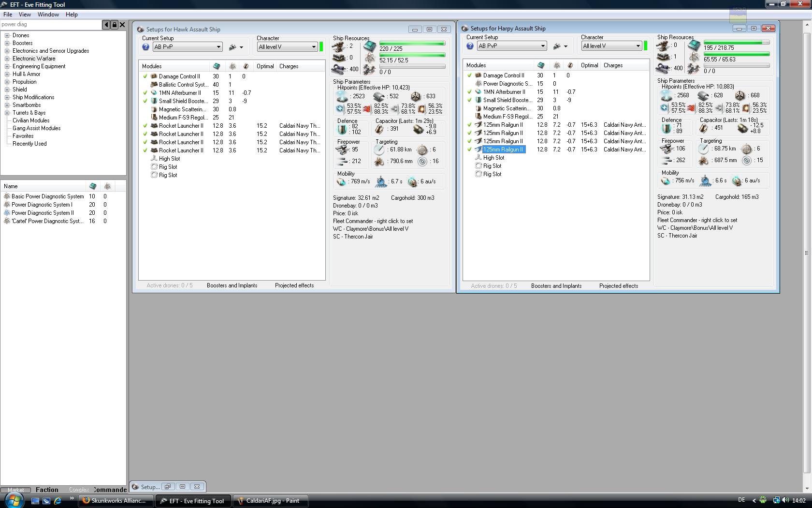Click the powergrid icon in Hawk Ship Resources

click(x=370, y=58)
